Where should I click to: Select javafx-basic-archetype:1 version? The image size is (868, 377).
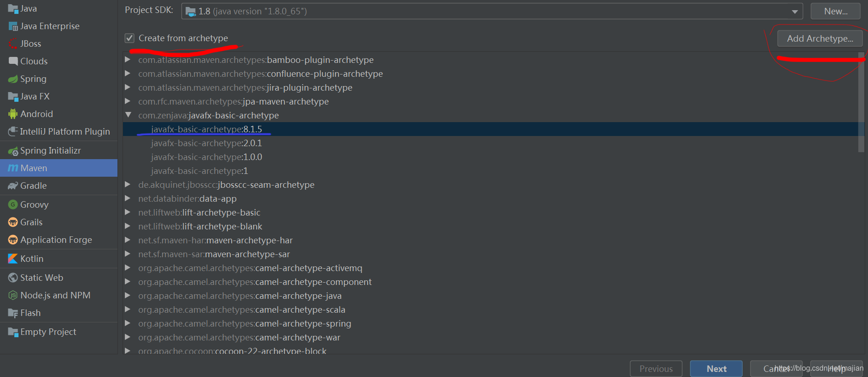pos(490,171)
